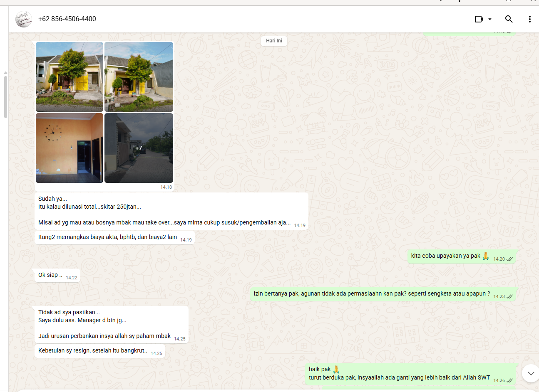Open the +7 more photos thumbnail
Image resolution: width=539 pixels, height=392 pixels.
point(139,148)
